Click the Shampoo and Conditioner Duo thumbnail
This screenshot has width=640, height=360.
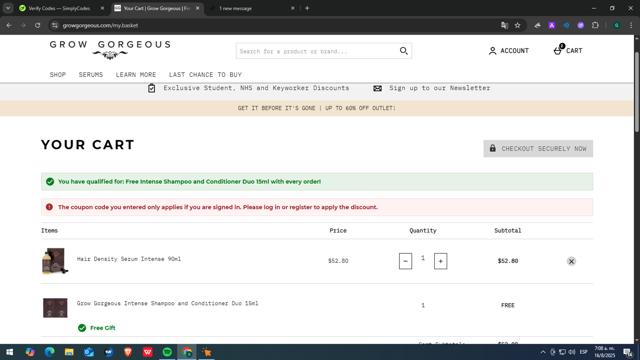tap(55, 308)
